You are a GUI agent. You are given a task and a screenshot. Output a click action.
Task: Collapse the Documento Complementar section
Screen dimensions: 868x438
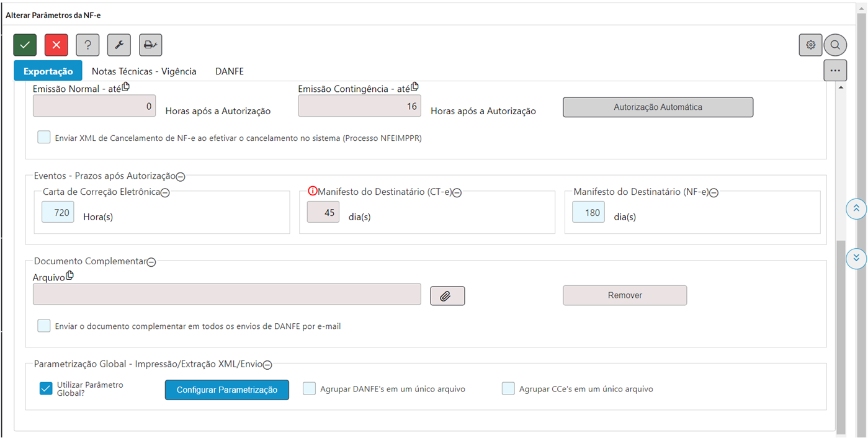151,262
